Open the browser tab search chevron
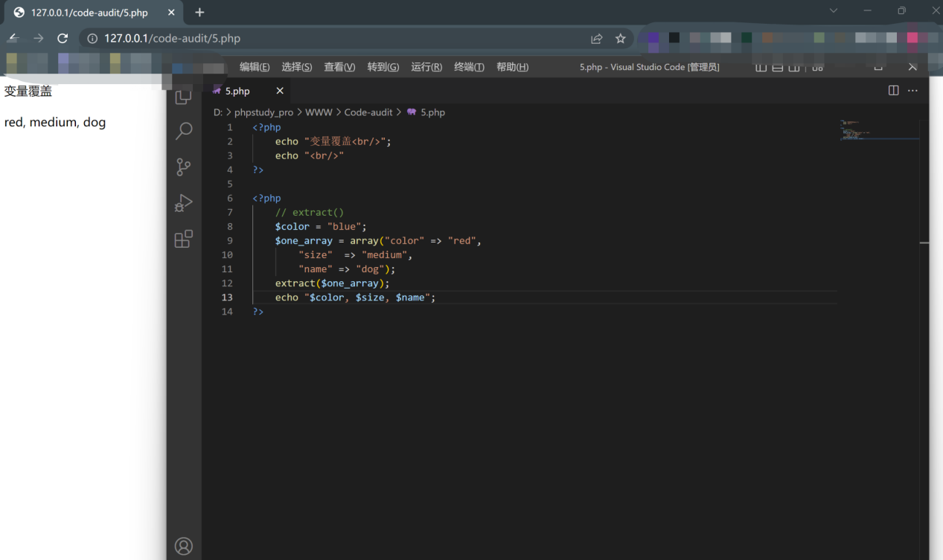The height and width of the screenshot is (560, 943). (834, 11)
